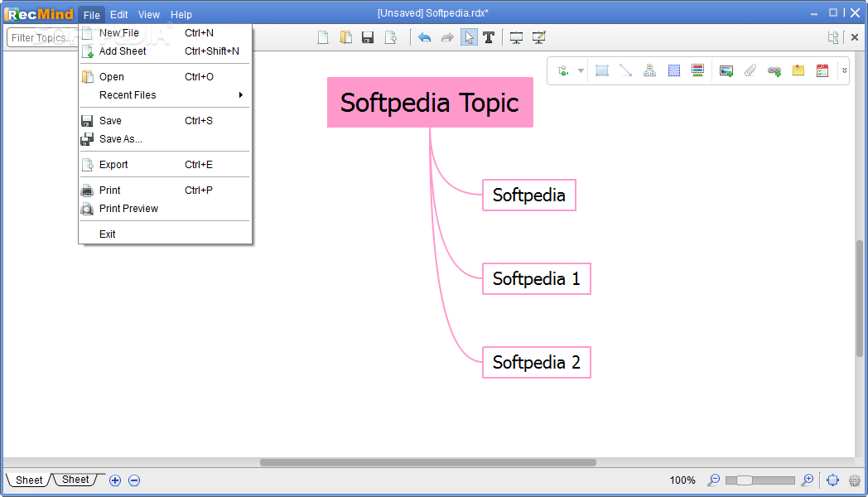Add hyperlink with the chain icon
Viewport: 868px width, 497px height.
pyautogui.click(x=774, y=71)
